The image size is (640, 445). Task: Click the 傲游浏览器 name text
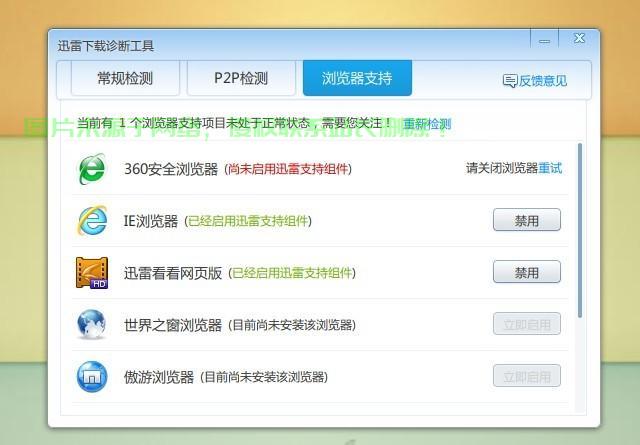click(159, 377)
